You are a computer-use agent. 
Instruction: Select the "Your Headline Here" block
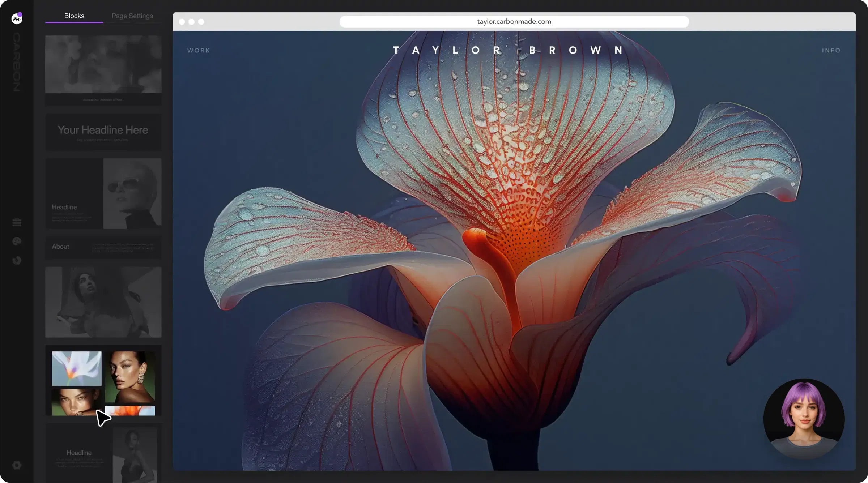(103, 132)
